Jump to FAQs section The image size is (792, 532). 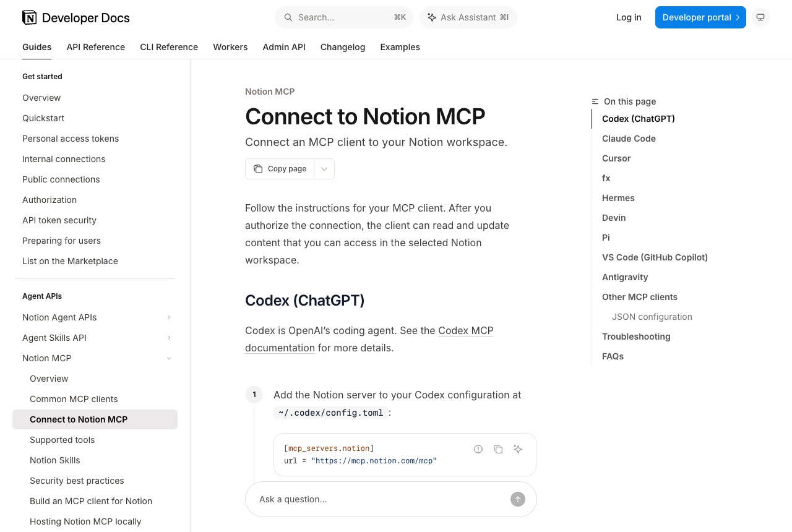click(x=613, y=356)
